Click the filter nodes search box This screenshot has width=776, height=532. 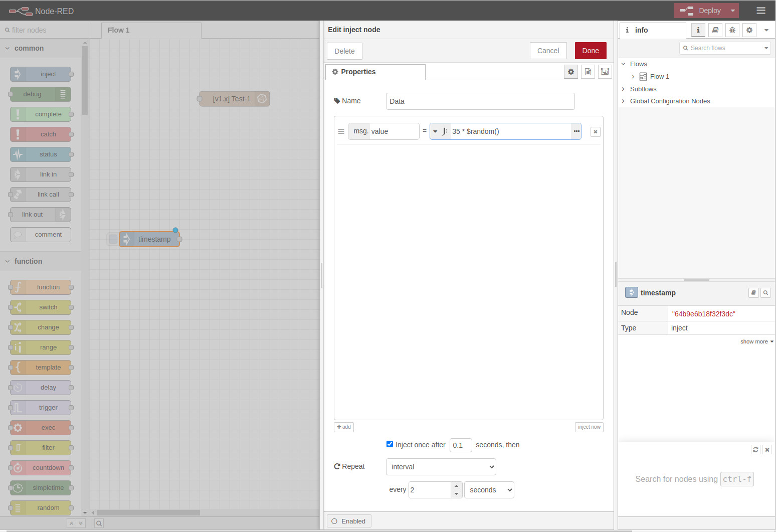45,30
